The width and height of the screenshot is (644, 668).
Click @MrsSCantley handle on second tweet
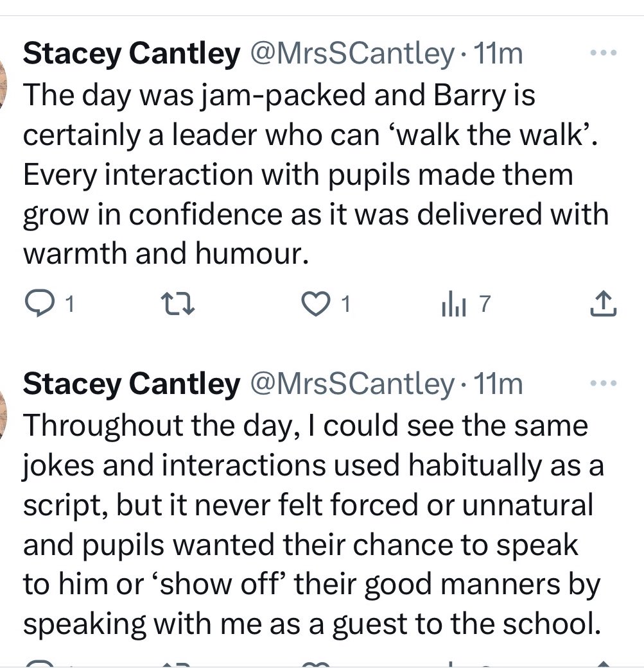(351, 384)
